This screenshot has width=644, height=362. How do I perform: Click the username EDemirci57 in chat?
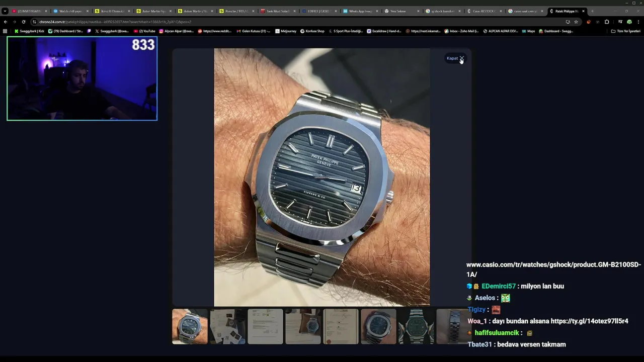(x=498, y=286)
